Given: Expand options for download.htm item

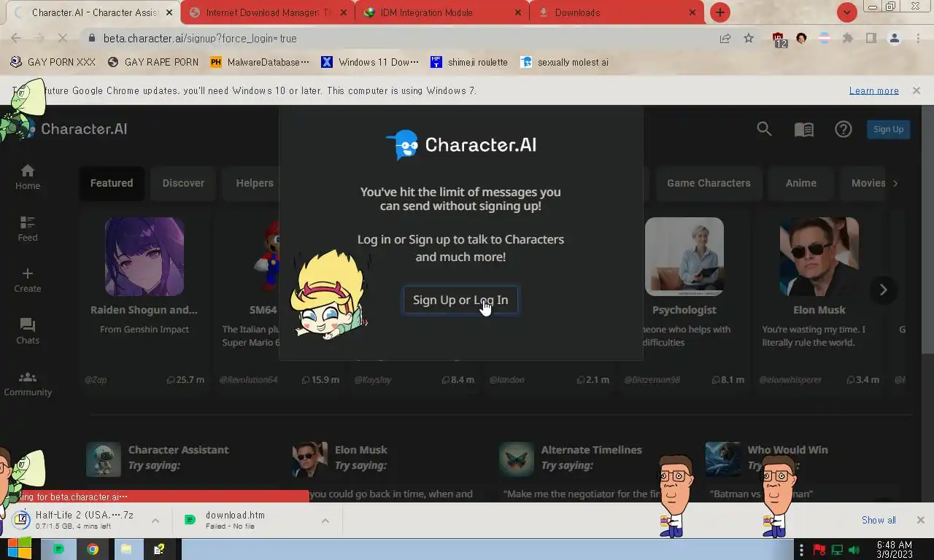Looking at the screenshot, I should [x=325, y=521].
